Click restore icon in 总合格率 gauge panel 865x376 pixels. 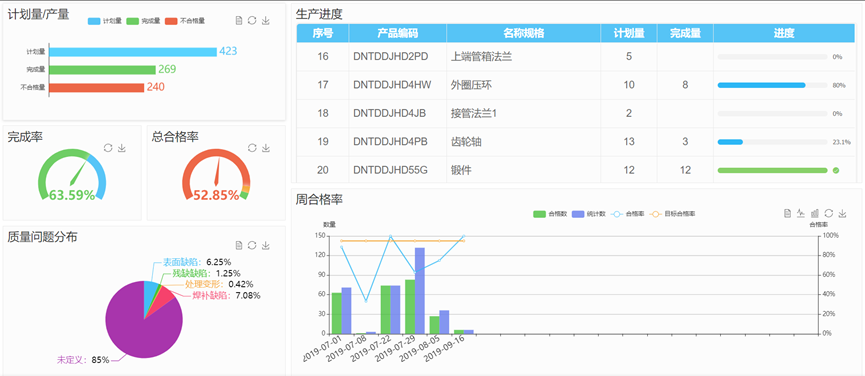pos(252,148)
